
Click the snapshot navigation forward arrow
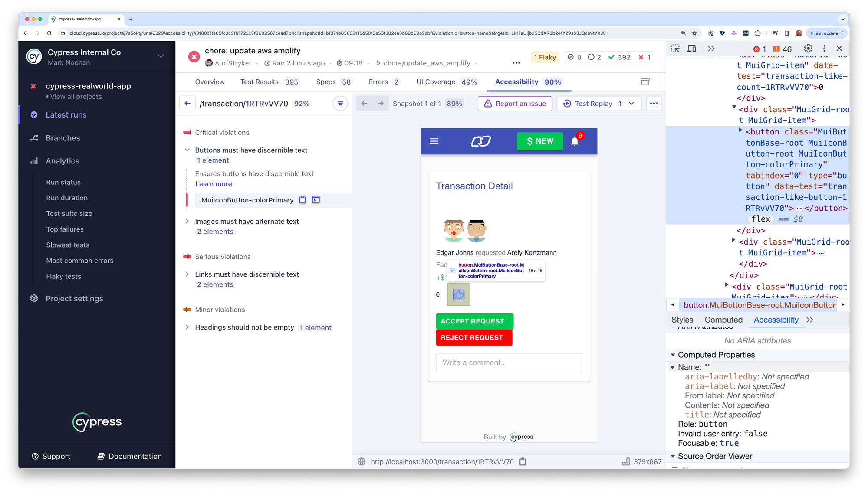click(x=380, y=103)
